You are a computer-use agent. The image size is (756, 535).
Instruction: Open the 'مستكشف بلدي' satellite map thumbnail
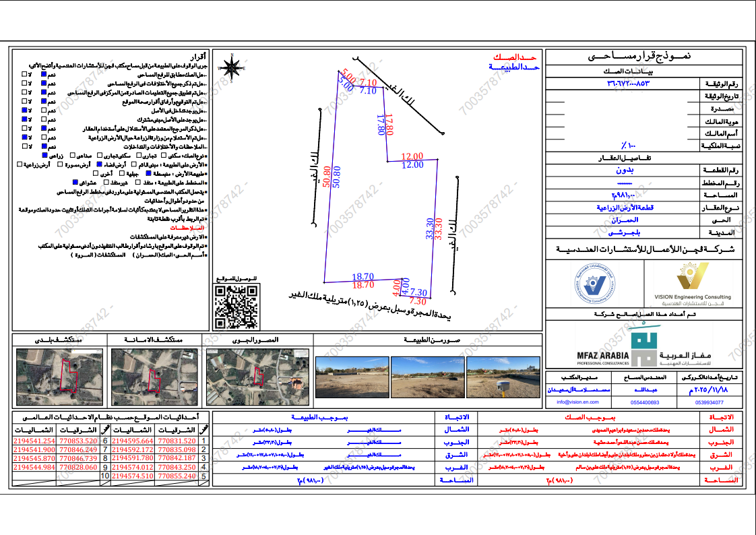point(60,377)
